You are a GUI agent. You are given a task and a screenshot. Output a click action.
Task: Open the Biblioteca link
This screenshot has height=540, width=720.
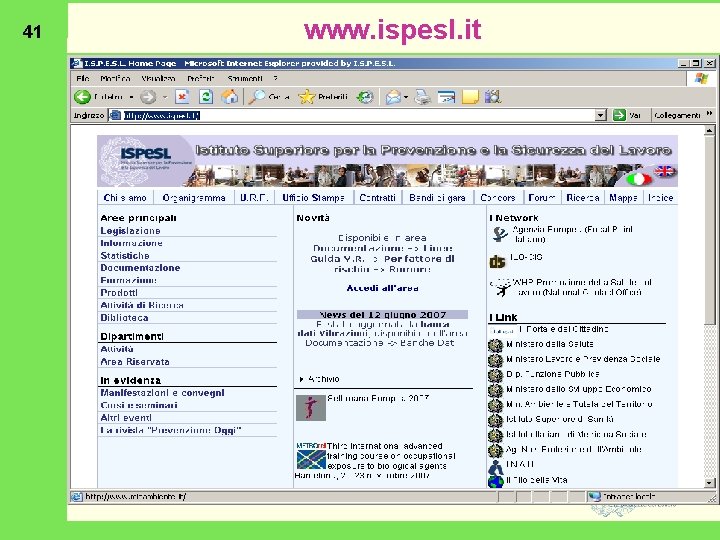coord(124,318)
